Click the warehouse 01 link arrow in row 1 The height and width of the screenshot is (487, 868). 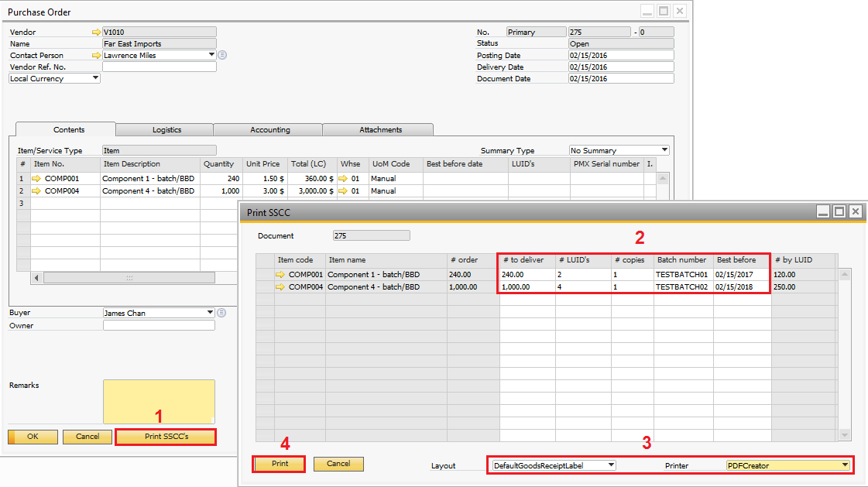pyautogui.click(x=343, y=179)
